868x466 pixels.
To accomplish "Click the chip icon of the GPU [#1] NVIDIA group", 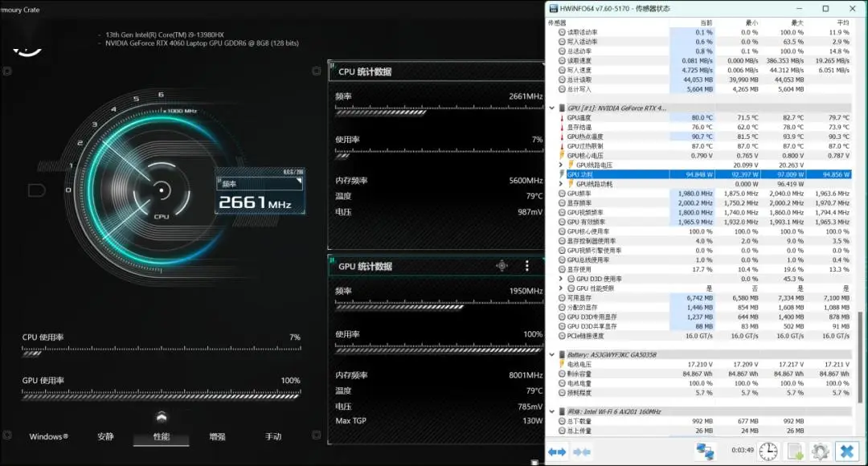I will pyautogui.click(x=562, y=108).
